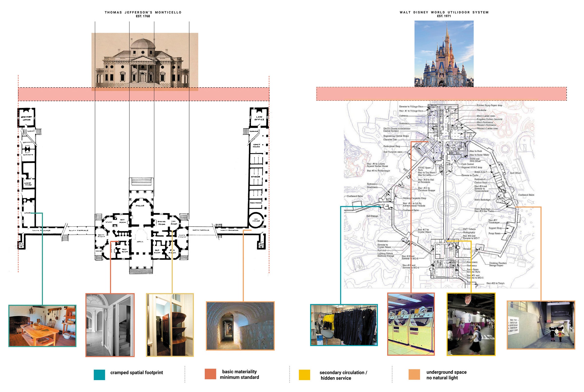Click the red-orange legend swatch
Image resolution: width=584 pixels, height=392 pixels.
[210, 374]
